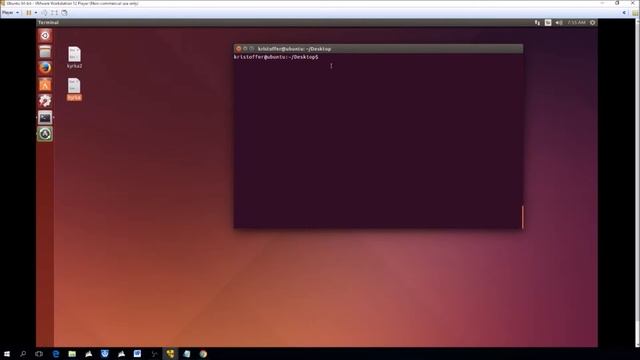640x360 pixels.
Task: Open network indicator in Ubuntu panel
Action: point(537,23)
